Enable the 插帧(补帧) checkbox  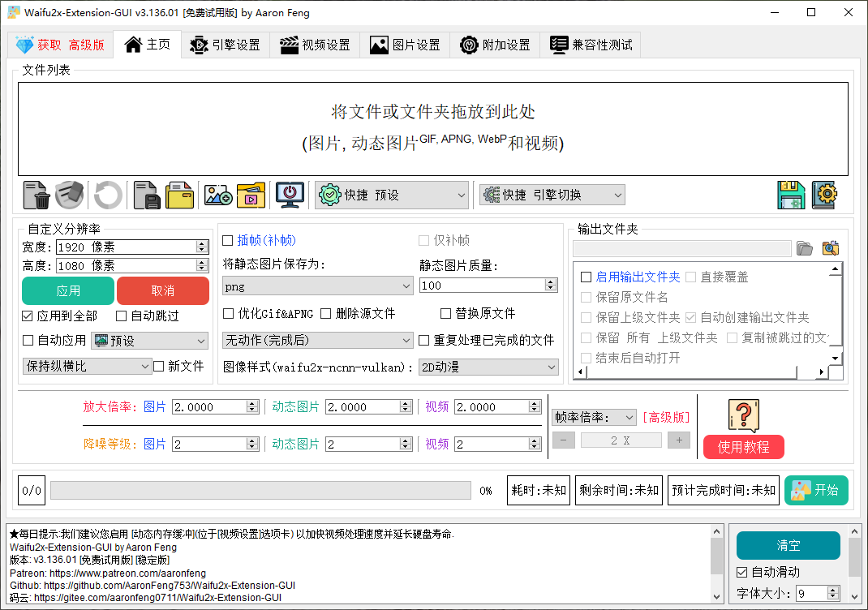tap(228, 240)
